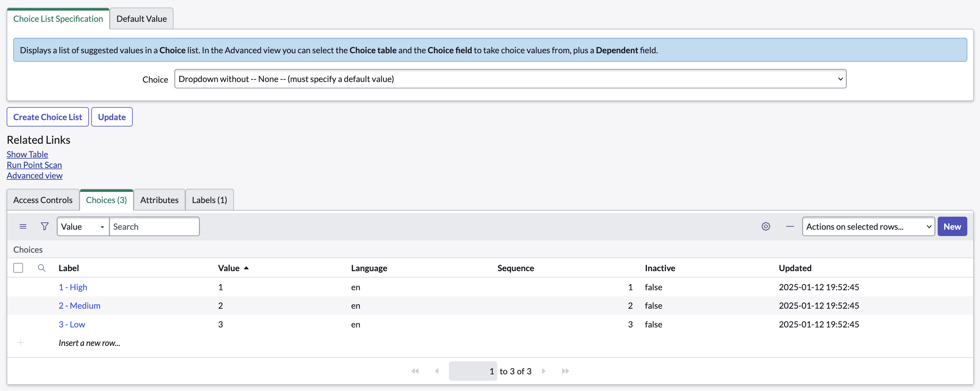Open the Show Table related link
Image resolution: width=980 pixels, height=391 pixels.
pyautogui.click(x=27, y=154)
